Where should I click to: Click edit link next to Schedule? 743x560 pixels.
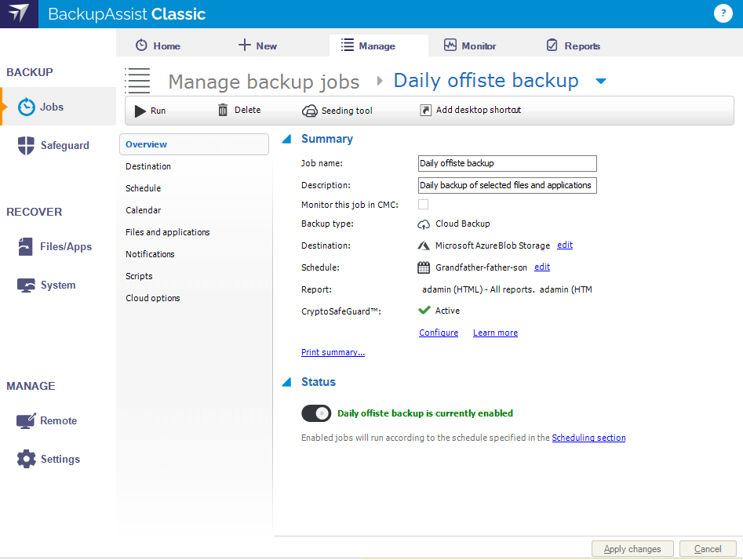click(542, 267)
